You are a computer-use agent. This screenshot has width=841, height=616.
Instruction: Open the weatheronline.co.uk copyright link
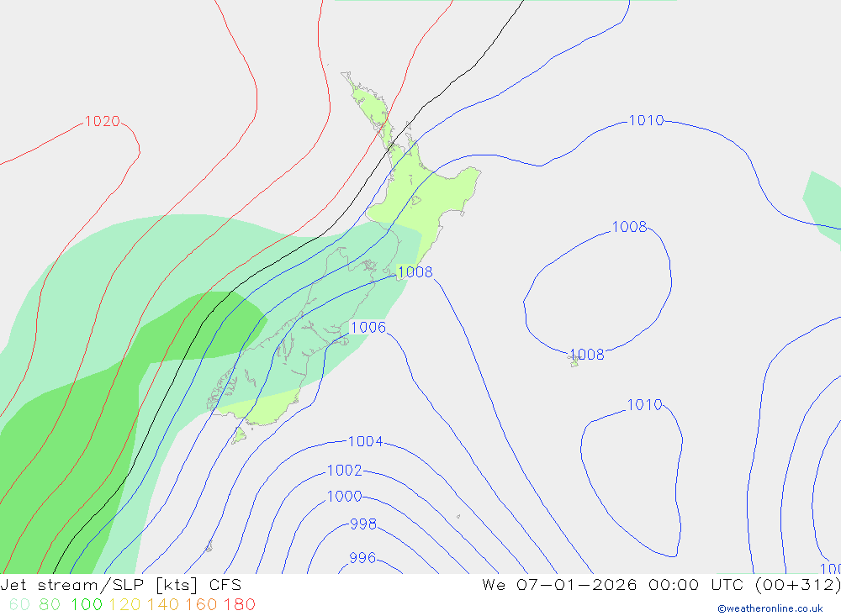click(770, 608)
